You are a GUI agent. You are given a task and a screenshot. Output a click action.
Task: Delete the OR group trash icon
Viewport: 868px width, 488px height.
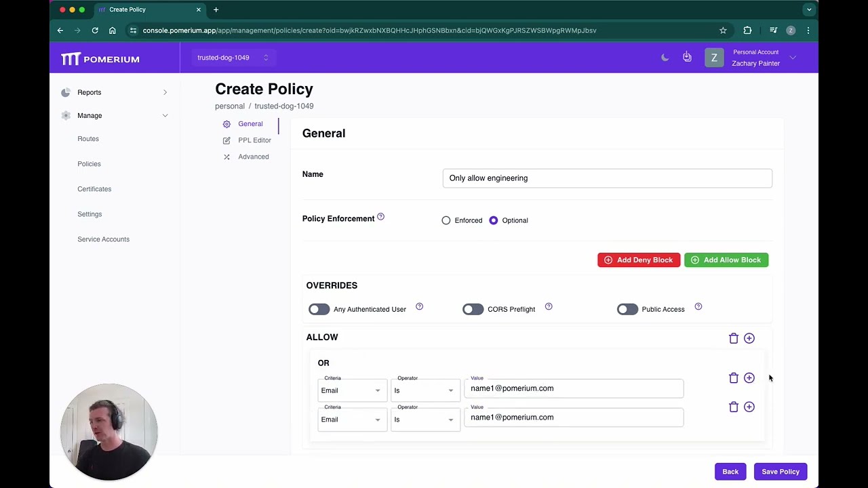coord(733,378)
